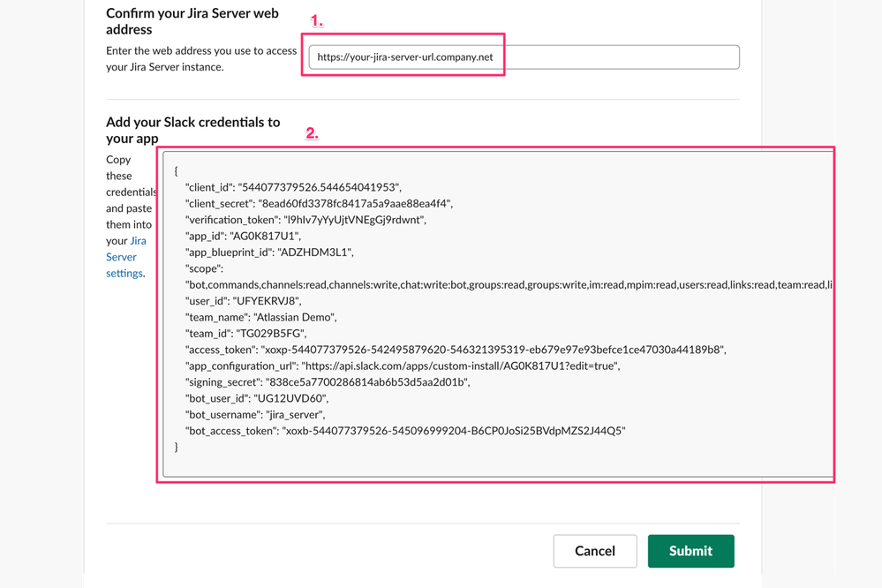
Task: Click the "app_blueprint_id" line
Action: pos(269,253)
